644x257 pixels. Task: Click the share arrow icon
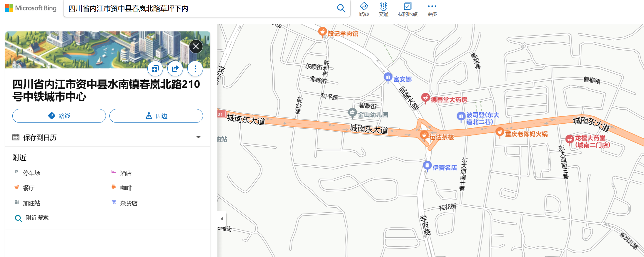[x=175, y=69]
